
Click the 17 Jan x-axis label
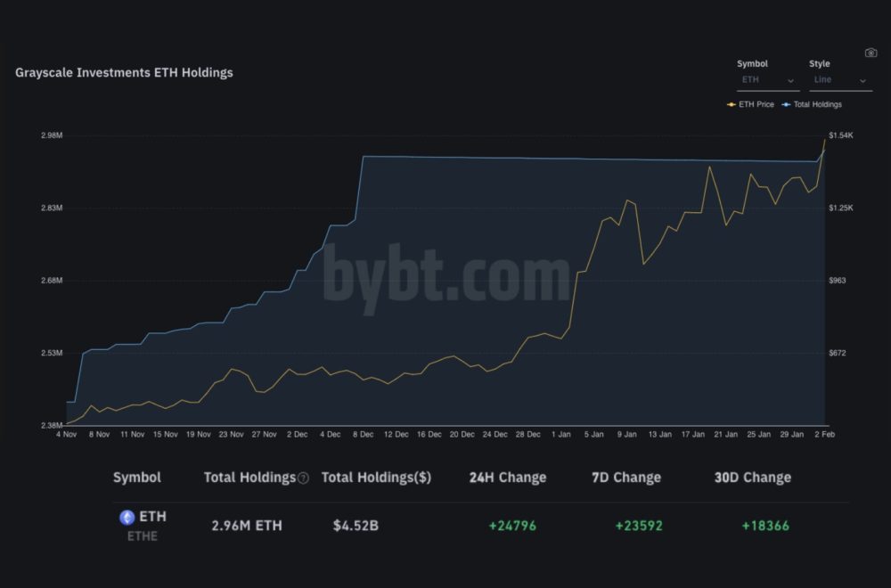point(692,435)
